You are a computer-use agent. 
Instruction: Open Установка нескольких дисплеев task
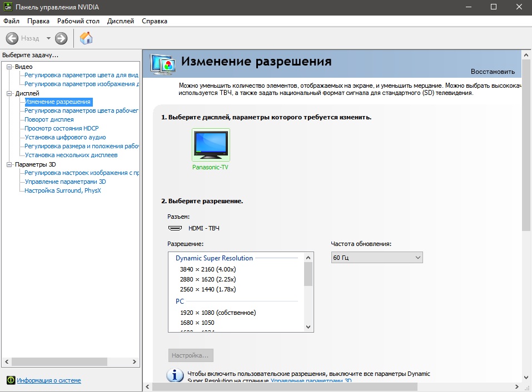coord(71,155)
